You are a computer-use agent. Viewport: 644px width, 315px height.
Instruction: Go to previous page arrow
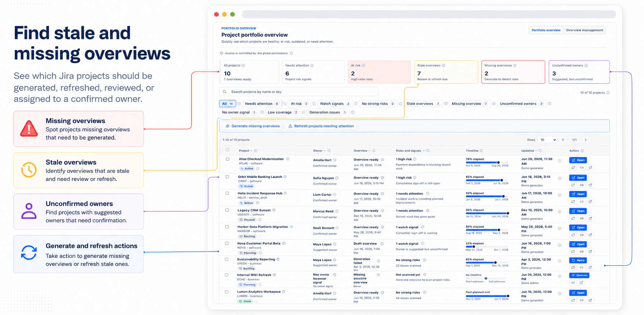click(x=563, y=140)
